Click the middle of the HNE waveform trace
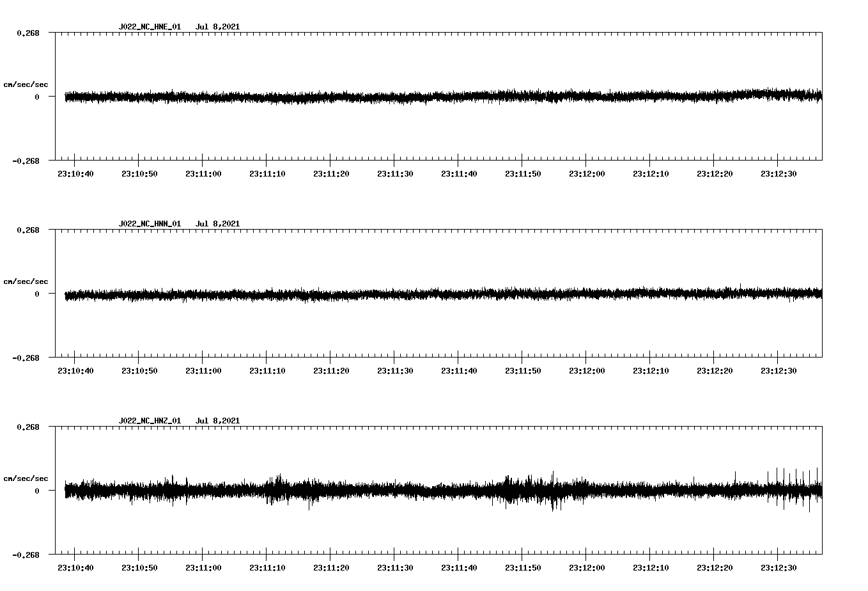Screen dimensions: 868x591 pyautogui.click(x=441, y=97)
